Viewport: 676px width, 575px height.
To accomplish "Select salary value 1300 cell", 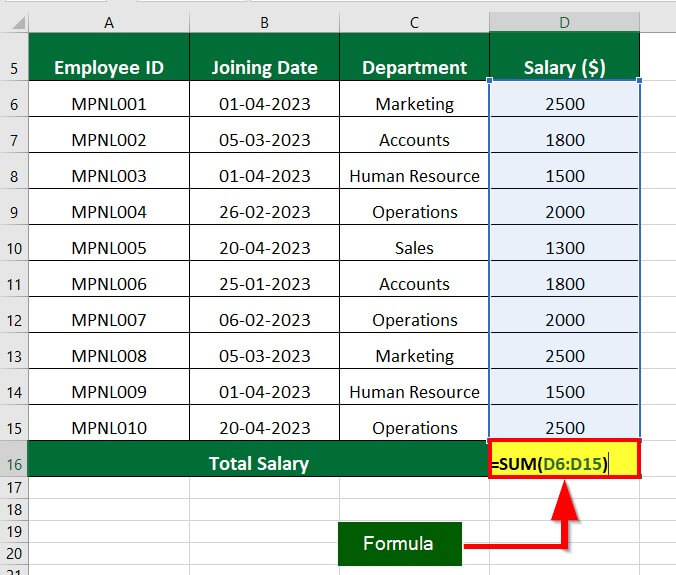I will 564,248.
